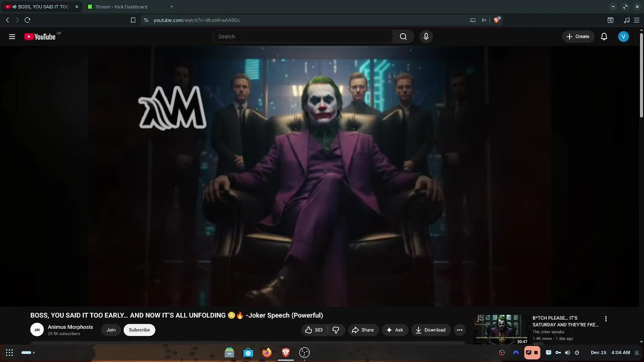
Task: Open the YouTube guide hamburger menu
Action: pyautogui.click(x=12, y=37)
